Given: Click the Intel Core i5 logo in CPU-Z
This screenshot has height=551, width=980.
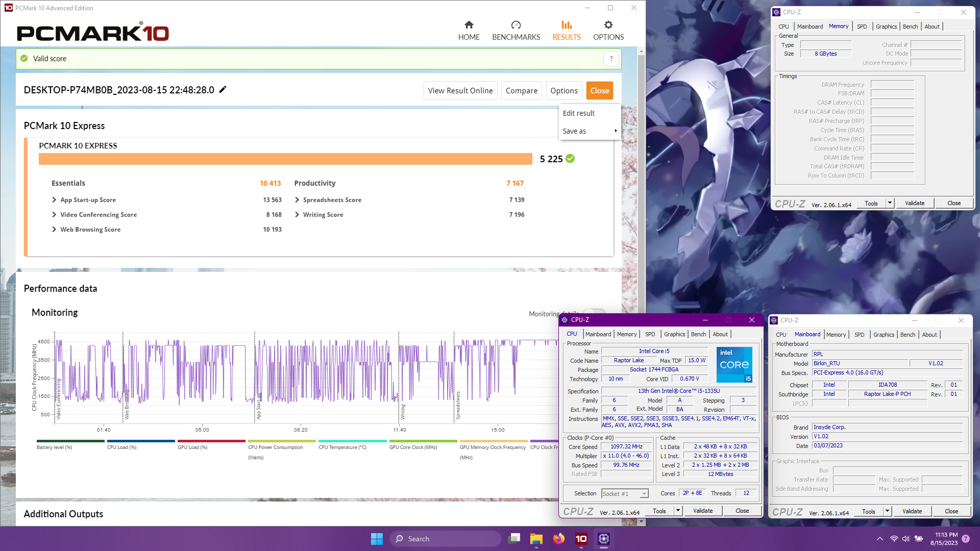Looking at the screenshot, I should pyautogui.click(x=734, y=364).
